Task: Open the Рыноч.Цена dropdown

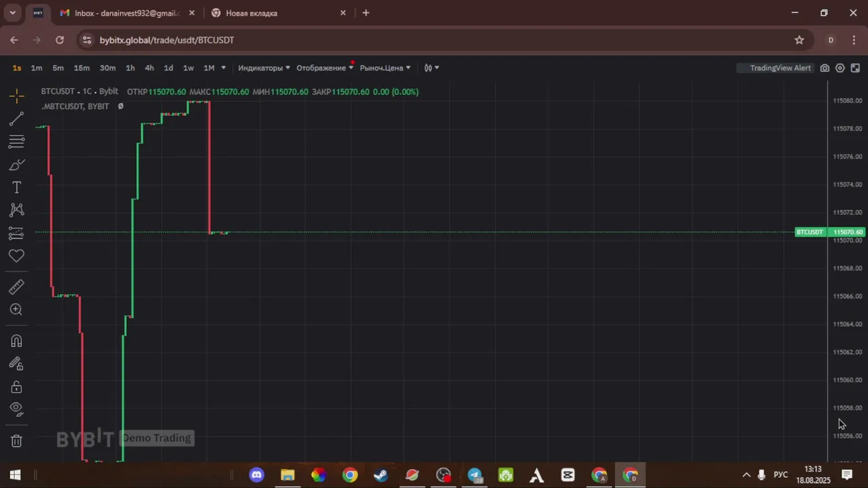Action: [385, 68]
